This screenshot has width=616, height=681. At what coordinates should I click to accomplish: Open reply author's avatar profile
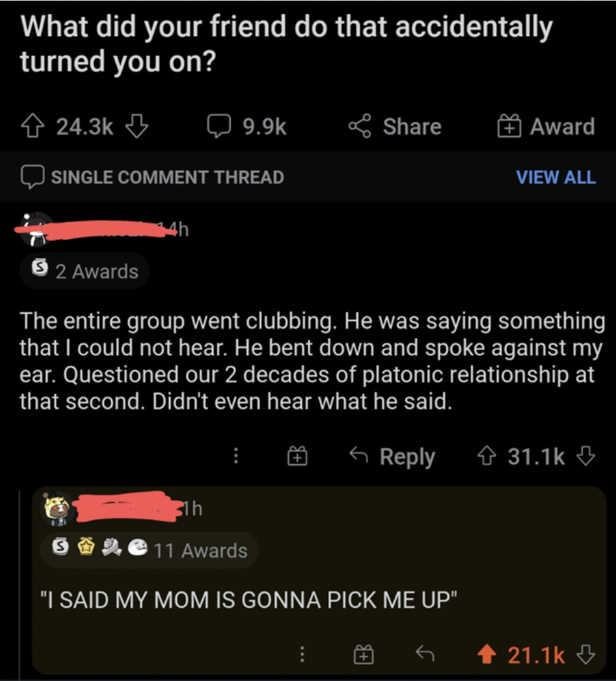pyautogui.click(x=59, y=510)
